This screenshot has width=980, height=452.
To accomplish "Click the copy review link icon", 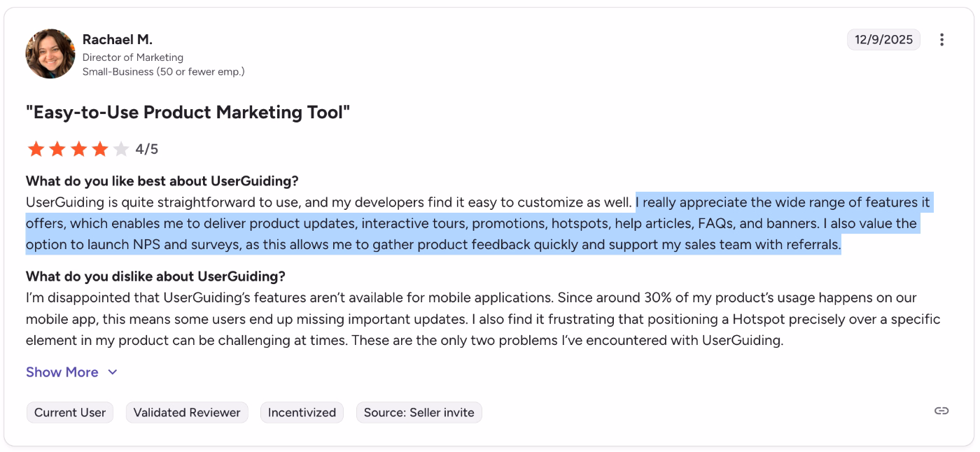I will coord(941,411).
